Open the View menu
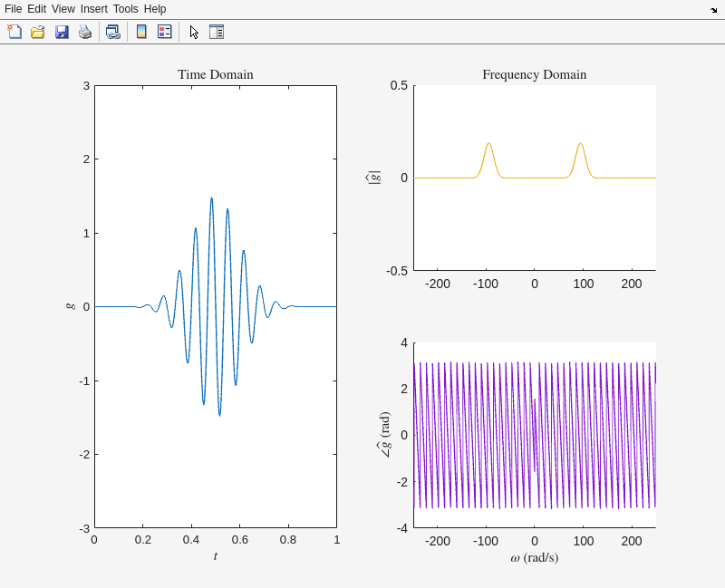Screen dimensions: 725x588 click(x=63, y=9)
